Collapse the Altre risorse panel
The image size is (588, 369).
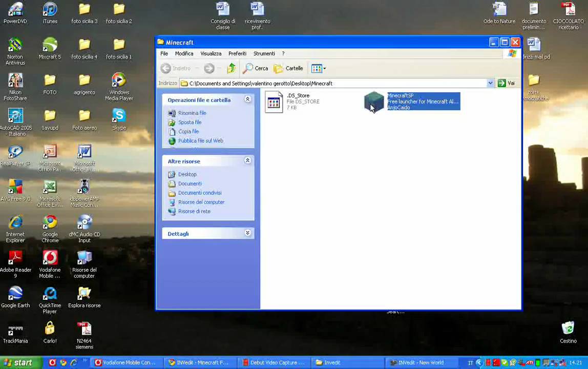coord(247,160)
